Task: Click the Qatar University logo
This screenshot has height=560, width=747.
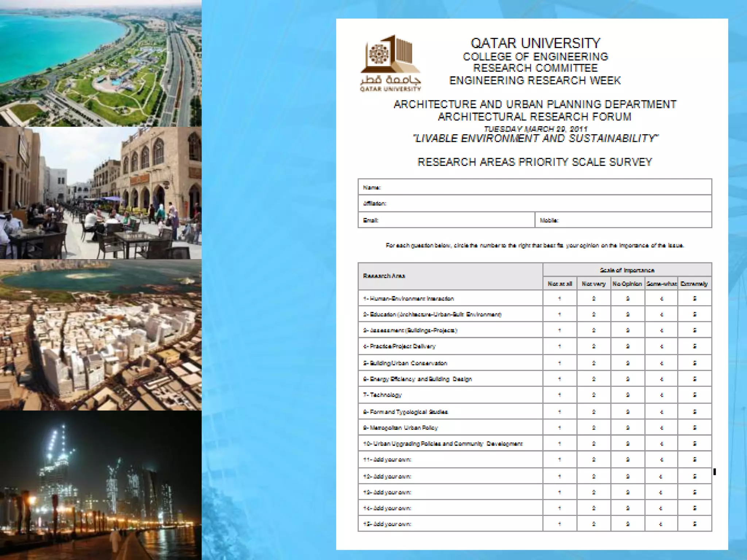Action: [390, 63]
